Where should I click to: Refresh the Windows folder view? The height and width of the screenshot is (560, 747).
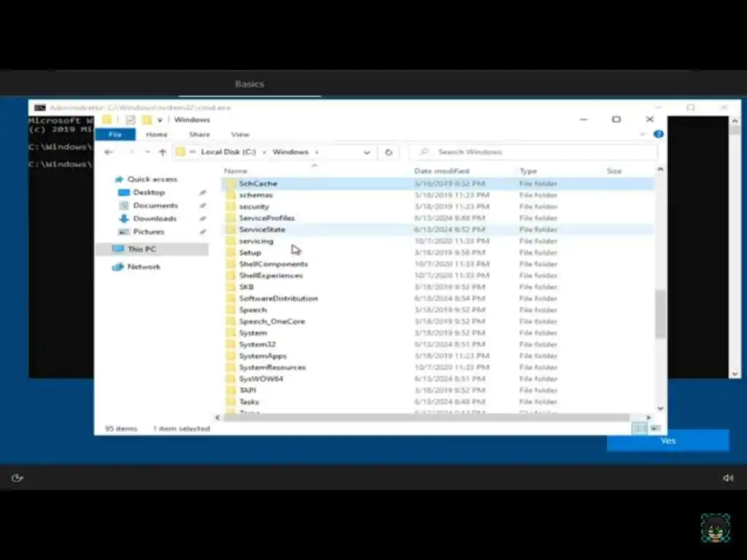click(389, 152)
